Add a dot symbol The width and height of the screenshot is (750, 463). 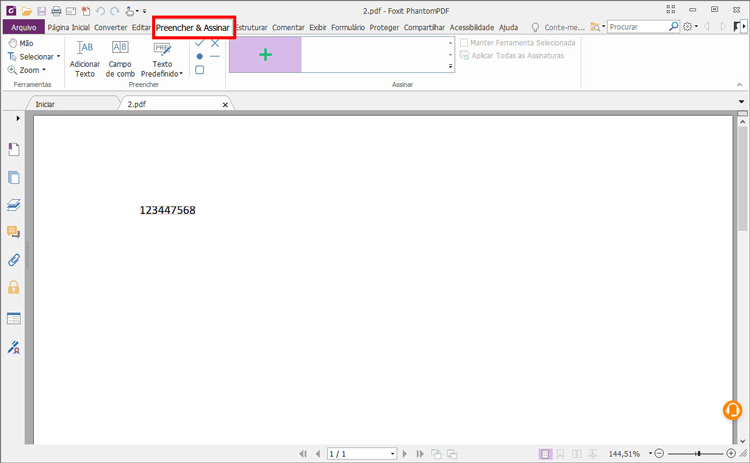199,56
